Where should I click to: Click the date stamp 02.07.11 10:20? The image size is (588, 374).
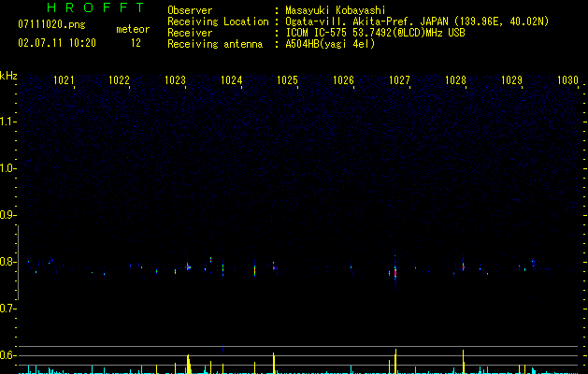point(57,43)
